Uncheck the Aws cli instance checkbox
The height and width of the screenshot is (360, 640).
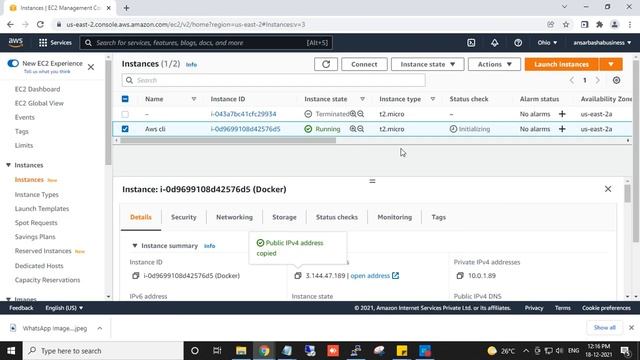[125, 129]
